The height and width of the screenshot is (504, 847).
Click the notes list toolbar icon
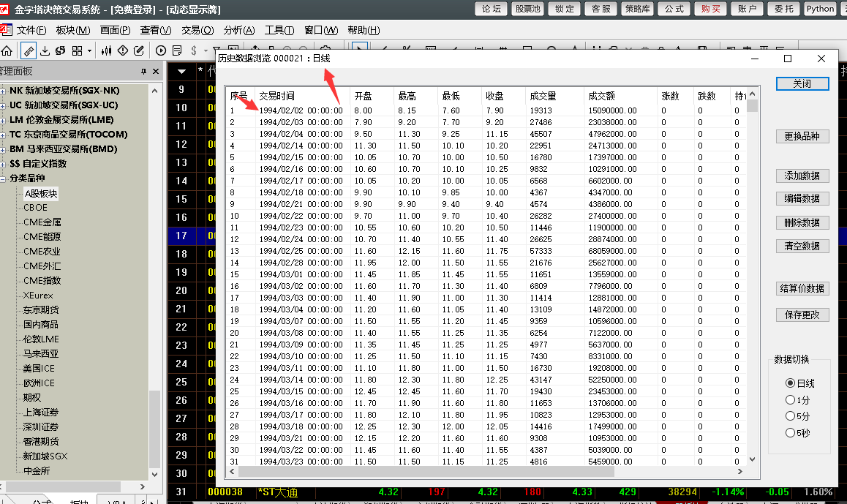point(176,50)
